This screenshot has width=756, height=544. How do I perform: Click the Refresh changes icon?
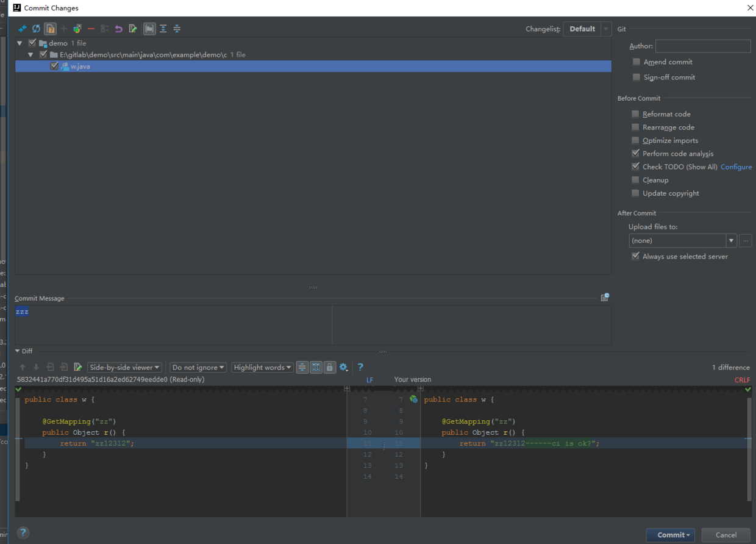click(36, 29)
